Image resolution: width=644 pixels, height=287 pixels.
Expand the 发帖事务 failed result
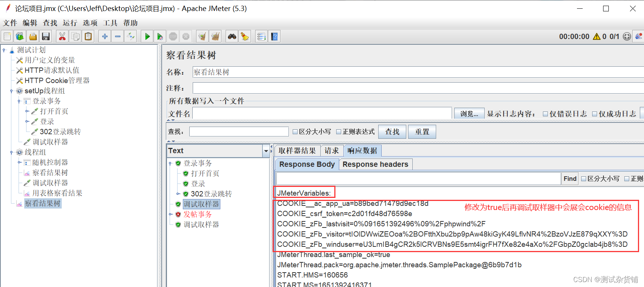coord(170,214)
